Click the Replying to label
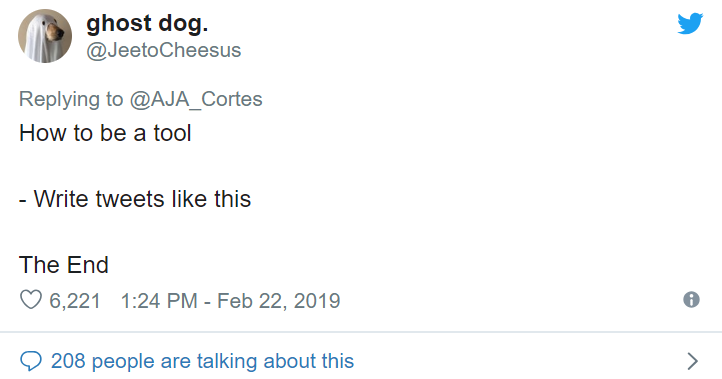Image resolution: width=722 pixels, height=379 pixels. [71, 99]
